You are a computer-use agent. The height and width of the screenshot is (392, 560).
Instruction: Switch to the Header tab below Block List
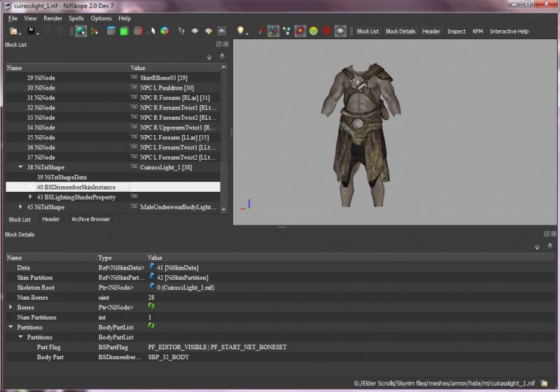click(x=50, y=219)
